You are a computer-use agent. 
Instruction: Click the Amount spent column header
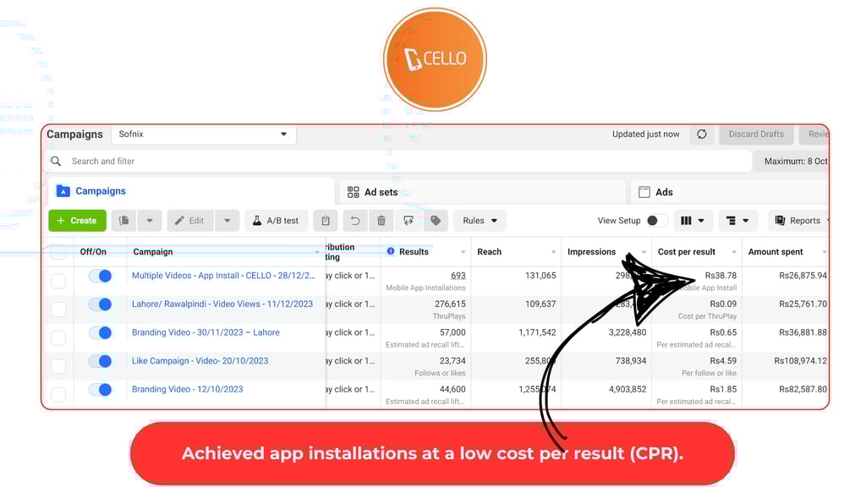click(x=776, y=252)
